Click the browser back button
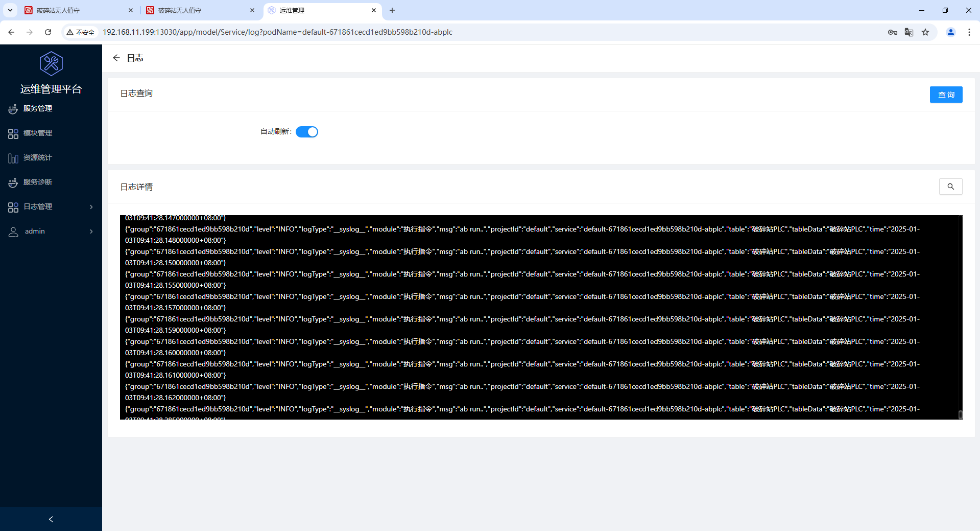The image size is (980, 531). pyautogui.click(x=11, y=32)
